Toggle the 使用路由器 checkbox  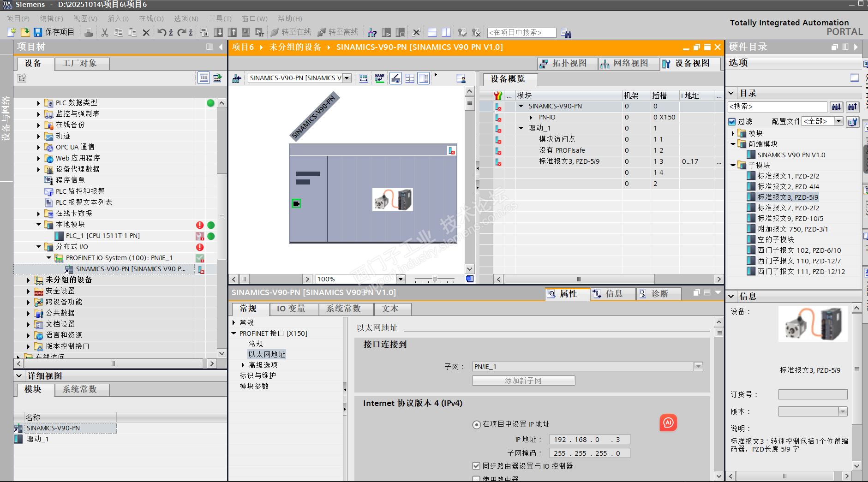point(476,479)
